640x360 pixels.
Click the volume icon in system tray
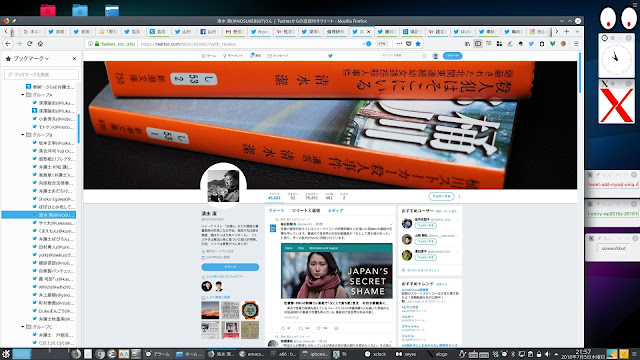tap(547, 354)
